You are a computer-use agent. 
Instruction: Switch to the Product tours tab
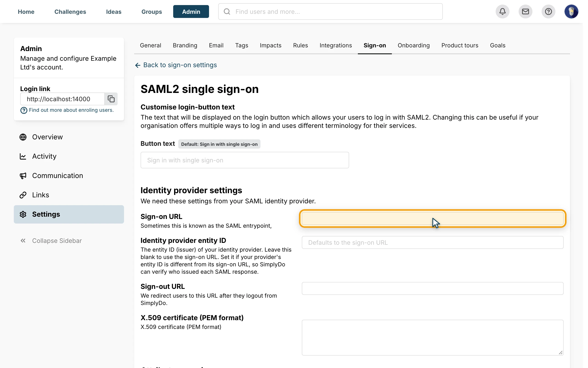460,45
